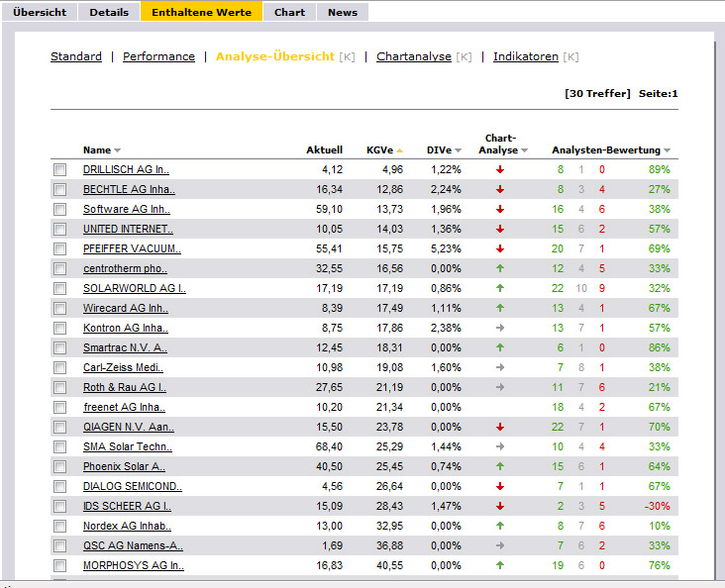
Task: Tick the DRILLISCH AG checkbox
Action: click(59, 169)
